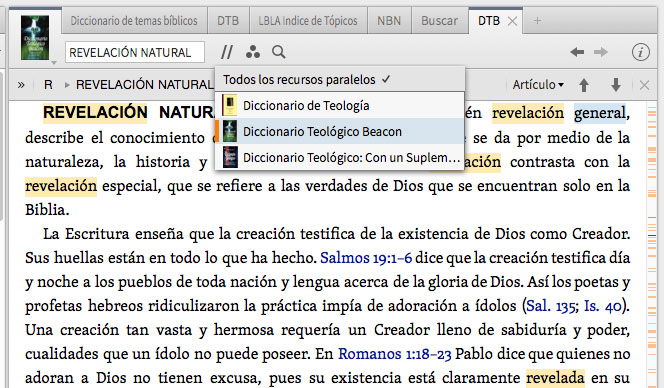Open the Is. 40 reference link
Viewport: 664px width, 388px height.
point(603,305)
